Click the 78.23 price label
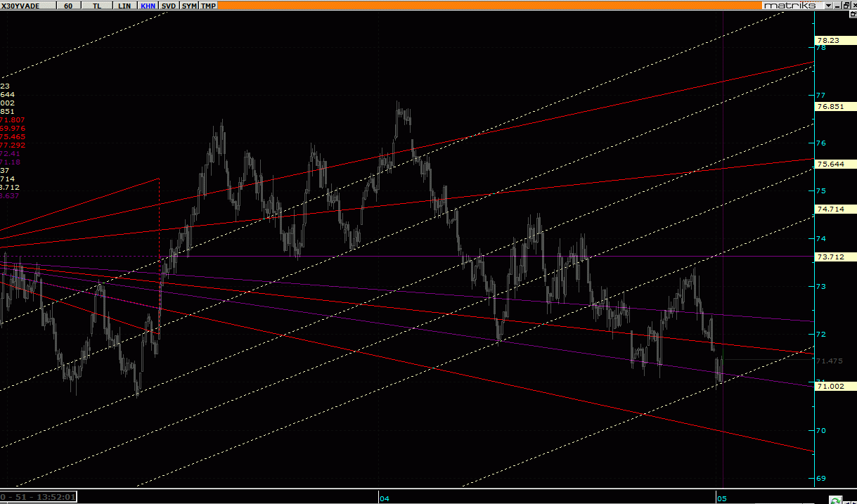This screenshot has height=504, width=857. coord(835,41)
